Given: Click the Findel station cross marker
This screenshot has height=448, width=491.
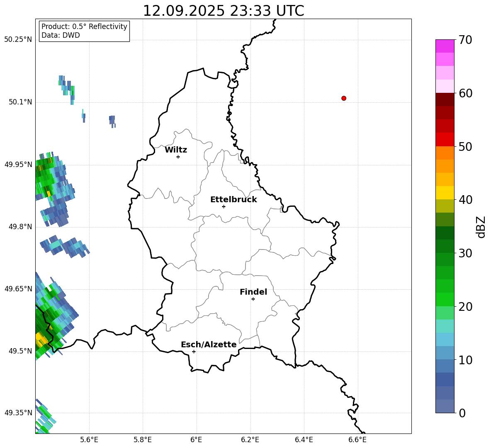Looking at the screenshot, I should (x=253, y=299).
